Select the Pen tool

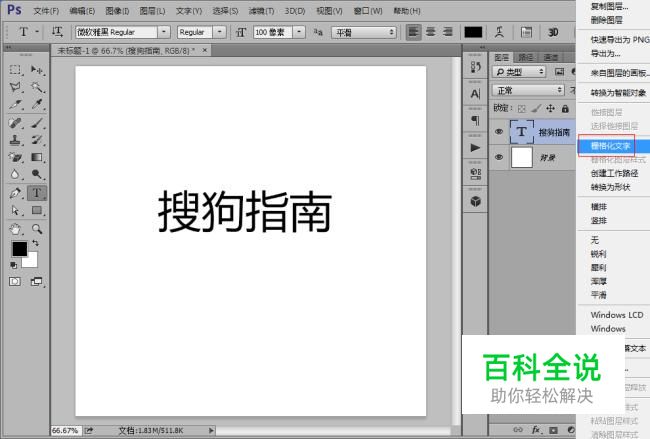15,193
